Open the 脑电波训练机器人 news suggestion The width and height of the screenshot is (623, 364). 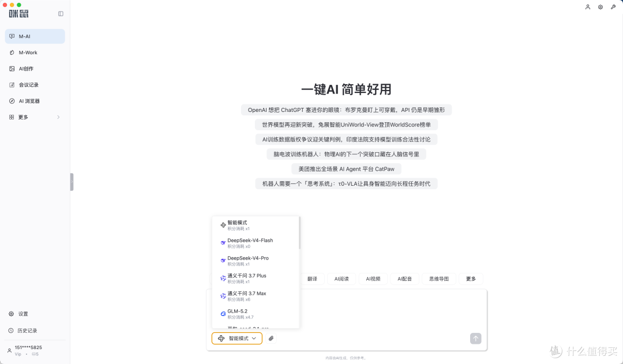point(346,154)
